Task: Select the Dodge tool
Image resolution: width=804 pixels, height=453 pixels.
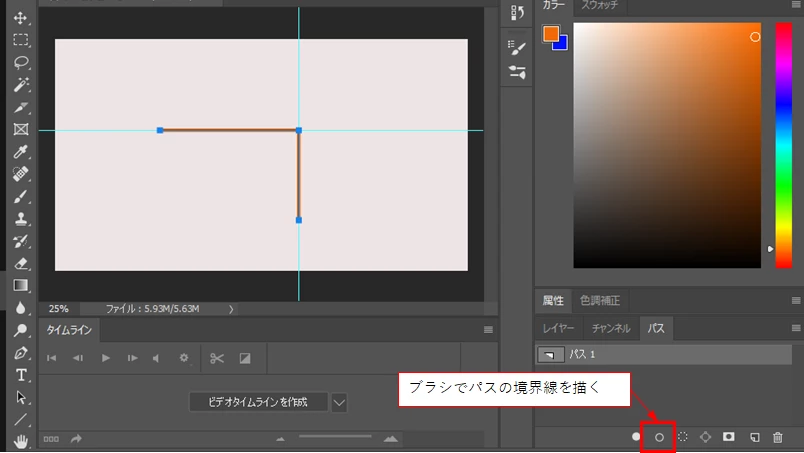Action: [x=21, y=330]
